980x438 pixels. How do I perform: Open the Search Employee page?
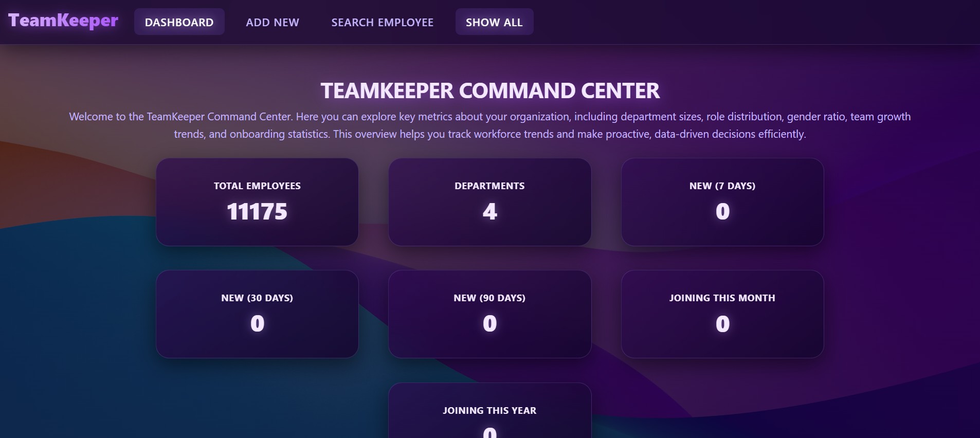click(x=382, y=22)
